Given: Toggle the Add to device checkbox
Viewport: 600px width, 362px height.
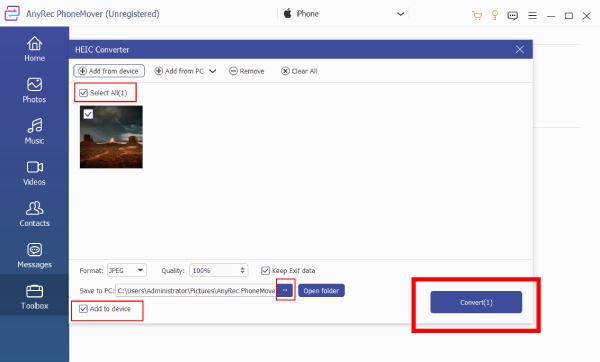Looking at the screenshot, I should point(83,309).
